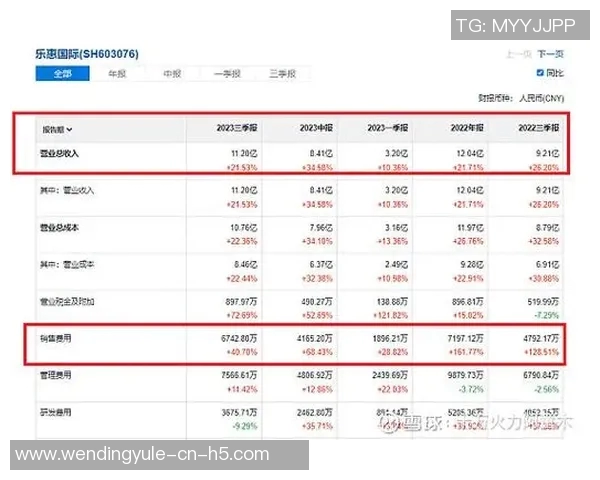600x480 pixels.
Task: Click 管理费用 value 2439.69万
Action: click(x=390, y=375)
